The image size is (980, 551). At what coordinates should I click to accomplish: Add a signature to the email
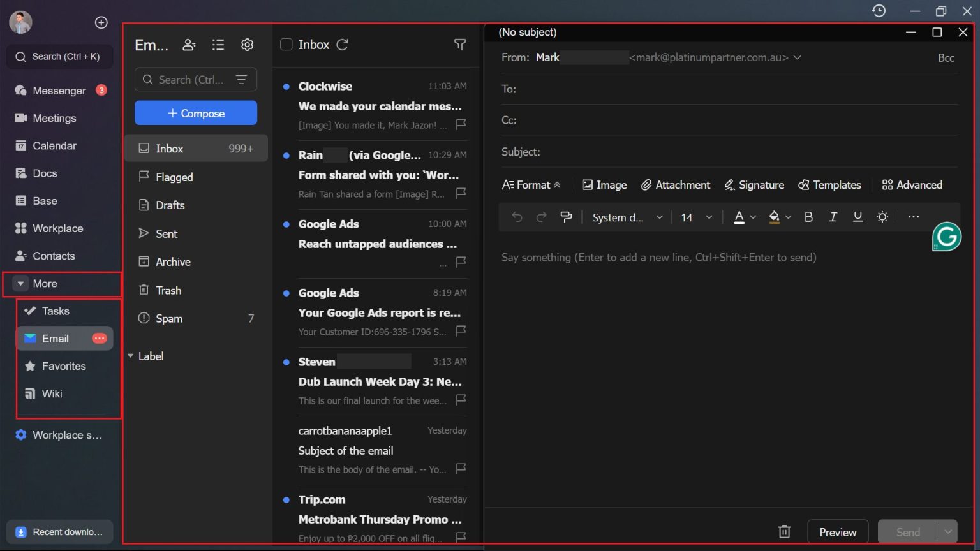click(x=754, y=185)
